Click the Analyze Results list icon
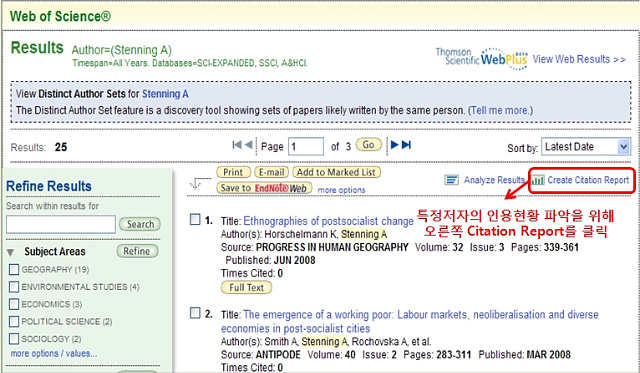This screenshot has width=640, height=373. [x=451, y=180]
